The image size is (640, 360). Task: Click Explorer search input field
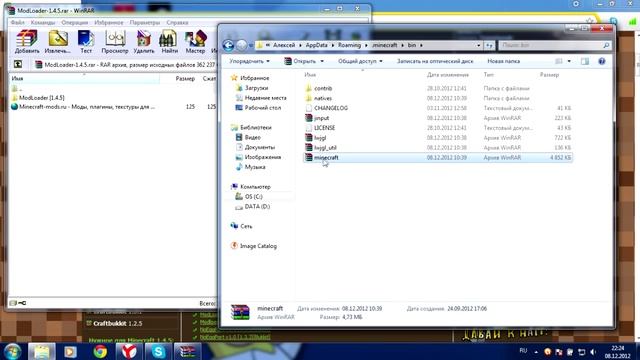[x=555, y=45]
